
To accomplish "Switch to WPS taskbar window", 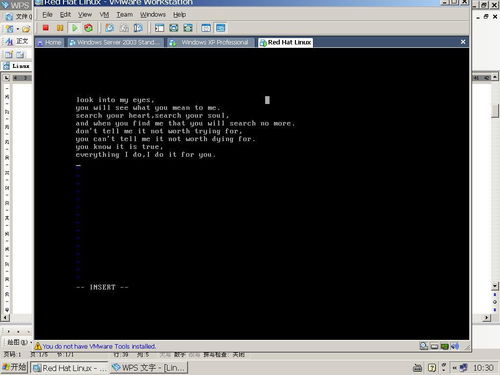I will 149,368.
